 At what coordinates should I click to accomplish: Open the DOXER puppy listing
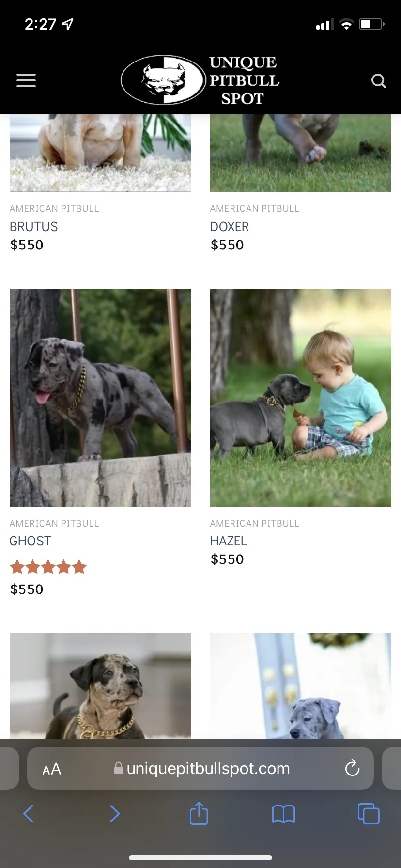click(x=230, y=227)
